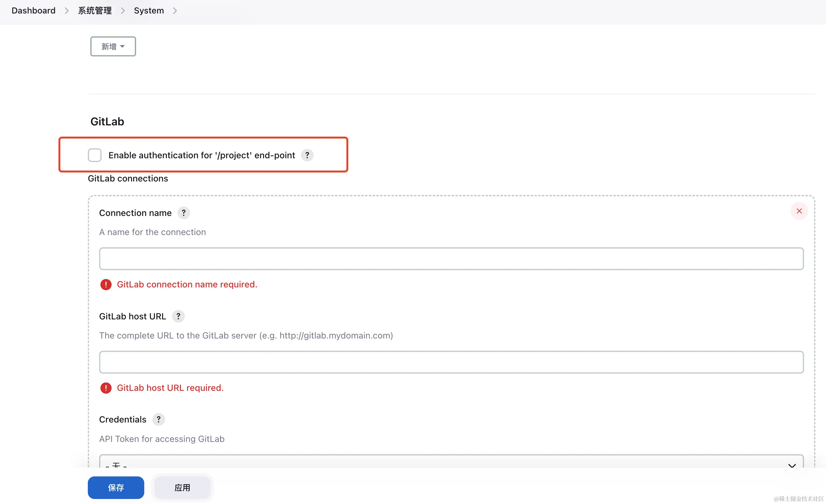Screen dimensions: 826x504
Task: Open help for GitLab host URL
Action: [178, 316]
